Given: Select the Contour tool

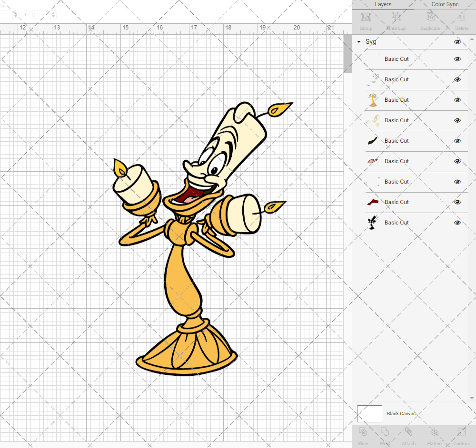Looking at the screenshot, I should (x=461, y=432).
